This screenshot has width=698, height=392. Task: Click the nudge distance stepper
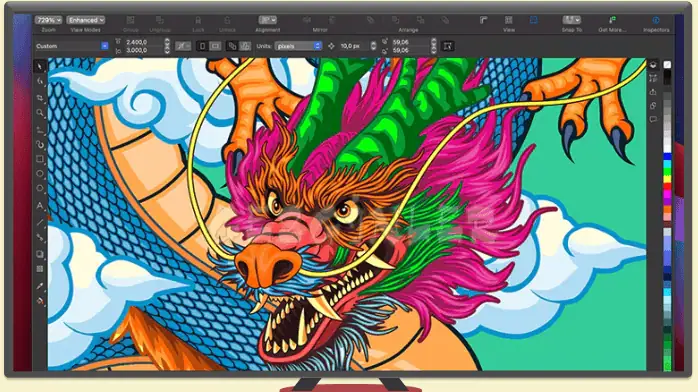coord(373,46)
